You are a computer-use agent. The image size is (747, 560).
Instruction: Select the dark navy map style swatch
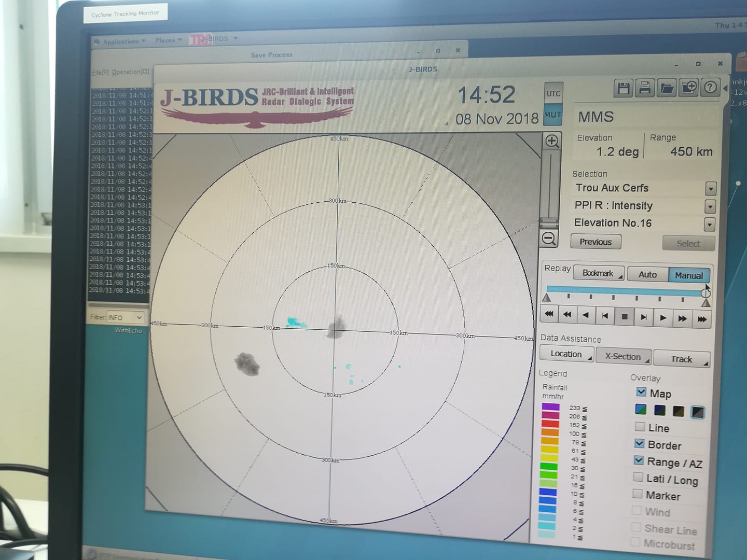660,411
